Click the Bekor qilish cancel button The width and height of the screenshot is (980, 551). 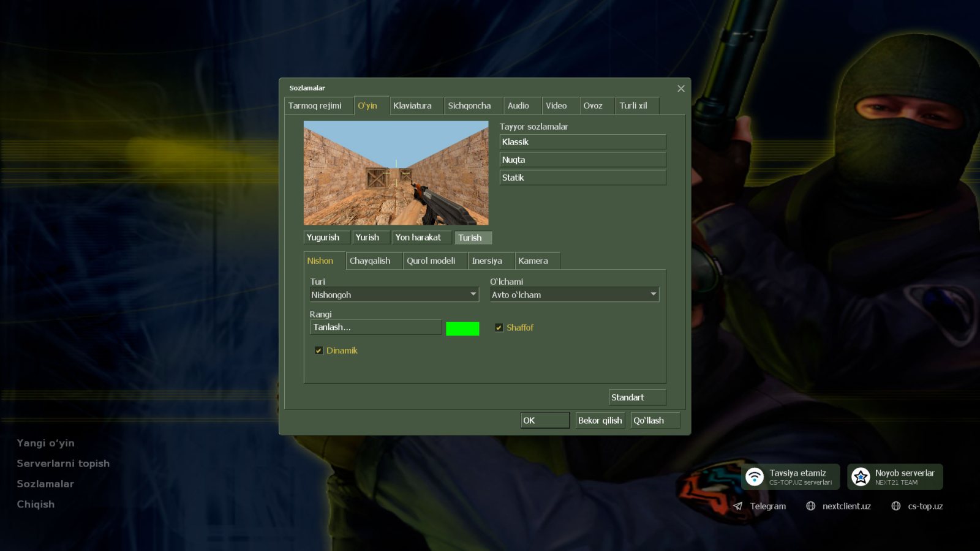[600, 421]
